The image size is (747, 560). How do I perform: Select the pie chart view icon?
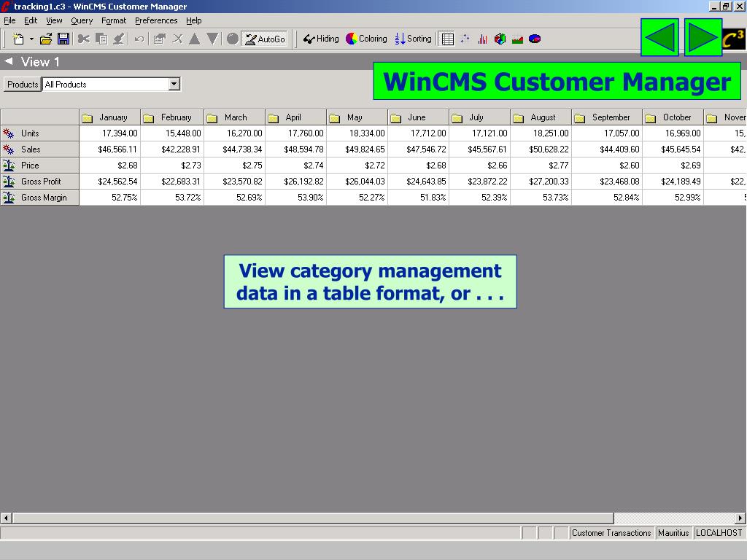click(x=535, y=39)
